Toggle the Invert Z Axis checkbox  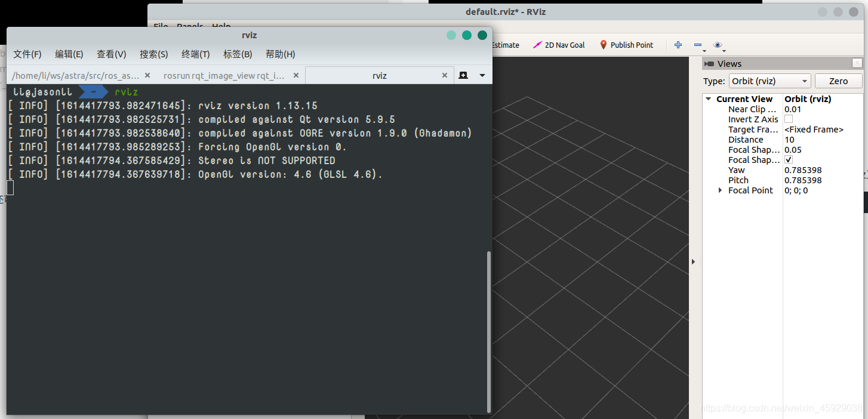[x=789, y=119]
